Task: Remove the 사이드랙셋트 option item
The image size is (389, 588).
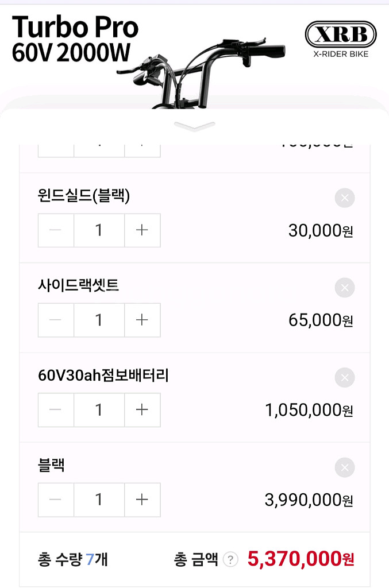Action: click(344, 288)
